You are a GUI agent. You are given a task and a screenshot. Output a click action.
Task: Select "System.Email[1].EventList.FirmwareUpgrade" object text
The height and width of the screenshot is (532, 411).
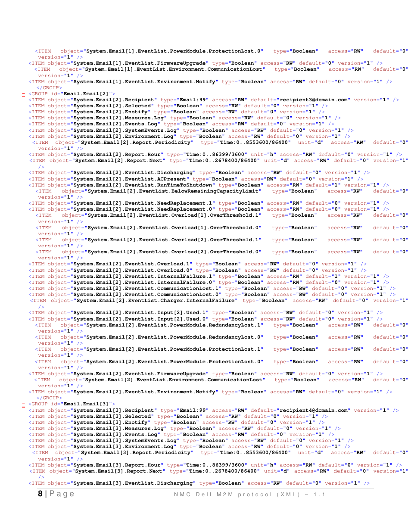click(x=140, y=63)
